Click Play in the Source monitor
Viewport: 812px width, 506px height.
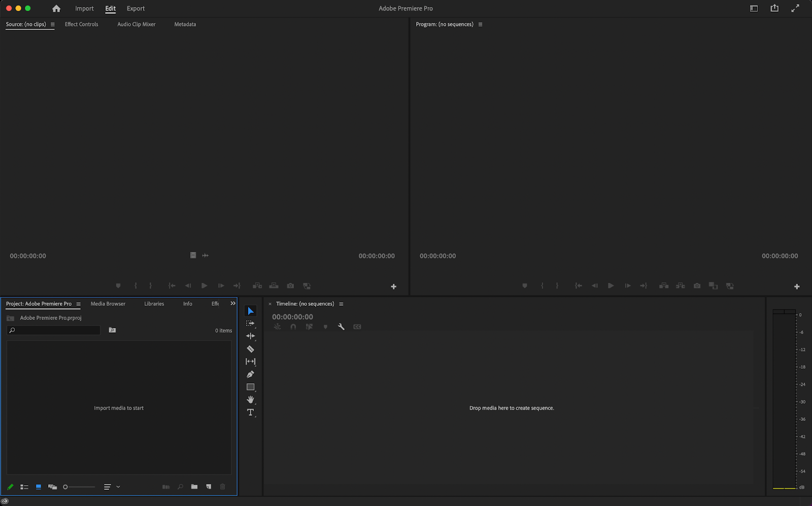204,286
